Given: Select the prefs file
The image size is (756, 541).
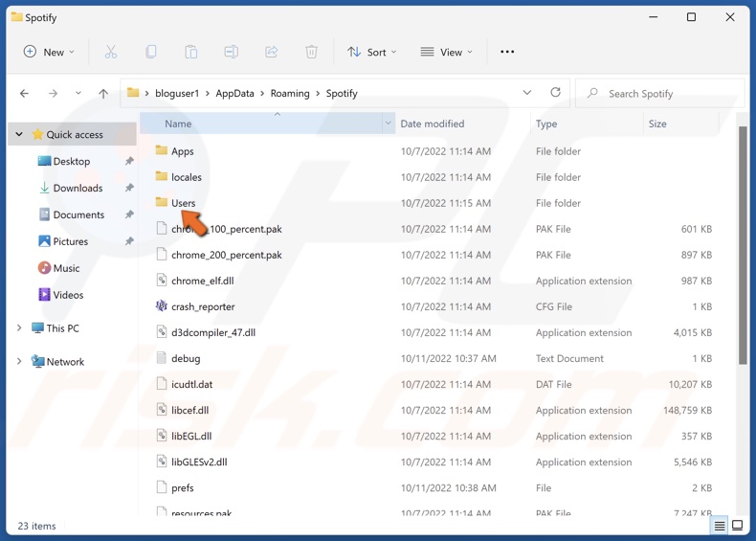Looking at the screenshot, I should pos(182,488).
